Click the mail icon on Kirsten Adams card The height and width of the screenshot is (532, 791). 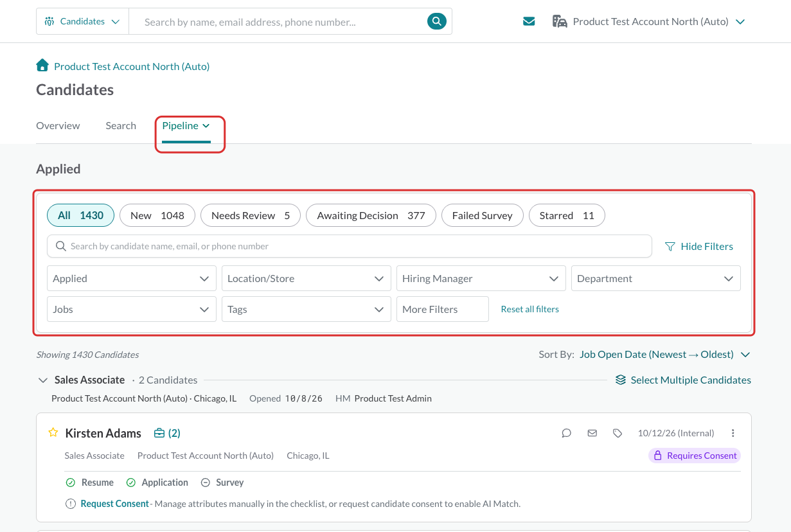click(592, 433)
